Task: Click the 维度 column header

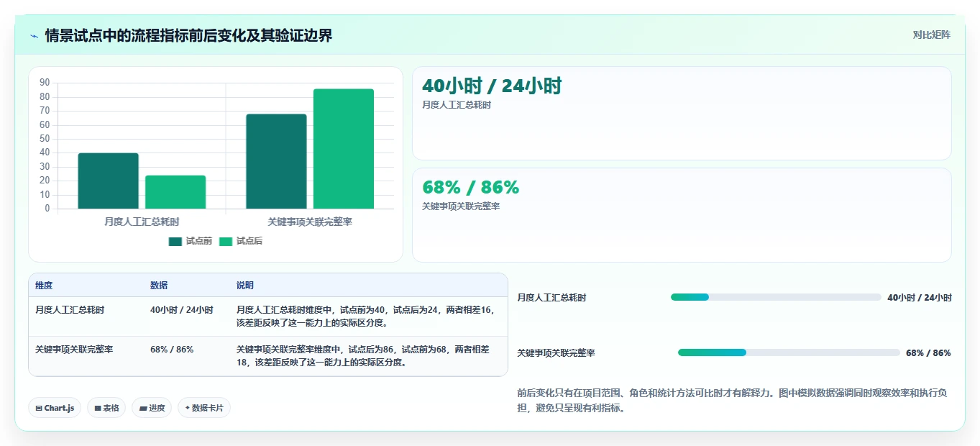Action: pyautogui.click(x=44, y=286)
